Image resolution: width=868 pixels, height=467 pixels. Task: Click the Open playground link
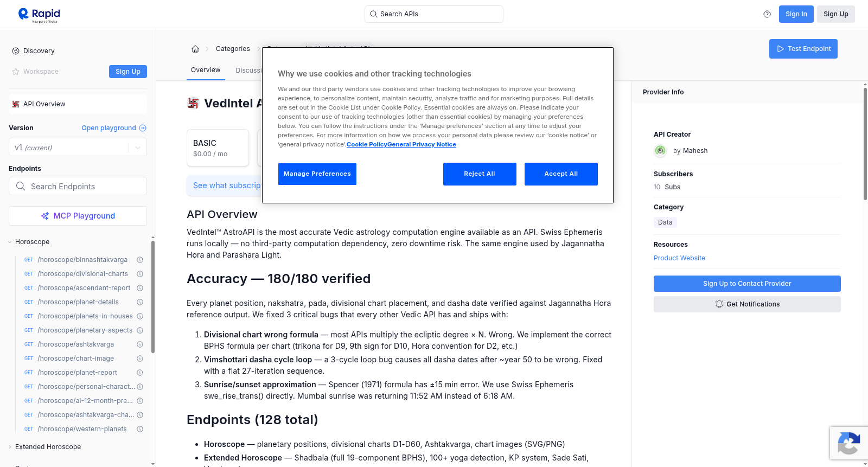[x=114, y=128]
